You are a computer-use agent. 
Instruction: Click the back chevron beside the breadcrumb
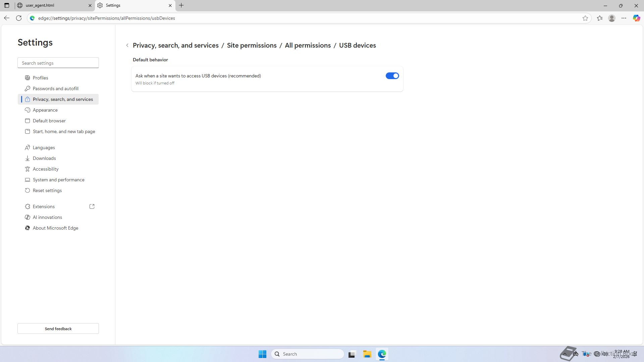click(x=127, y=45)
